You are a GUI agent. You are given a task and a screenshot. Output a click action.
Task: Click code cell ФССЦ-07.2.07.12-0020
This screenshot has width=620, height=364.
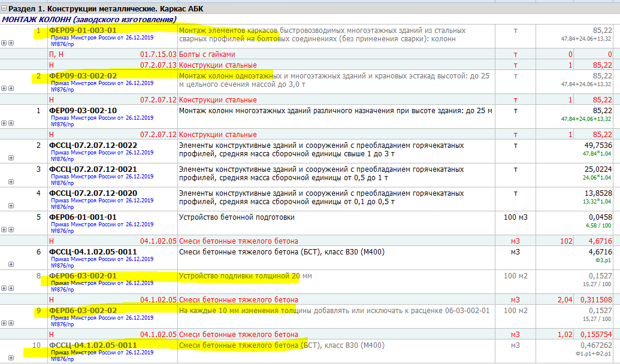pyautogui.click(x=93, y=193)
